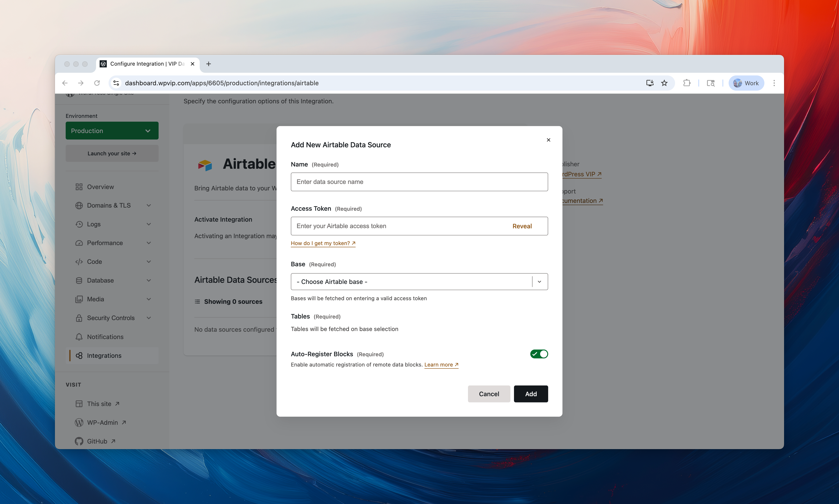
Task: Open a new browser tab with plus
Action: [x=208, y=64]
